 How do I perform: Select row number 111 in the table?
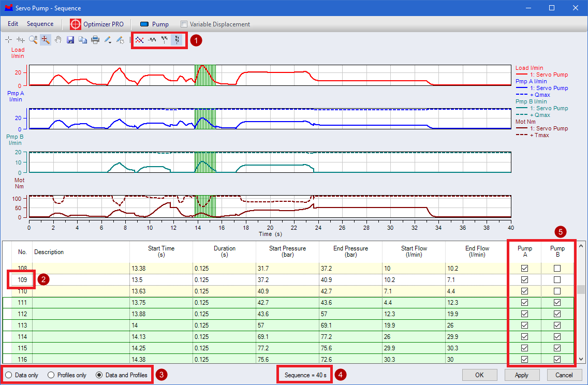point(22,303)
